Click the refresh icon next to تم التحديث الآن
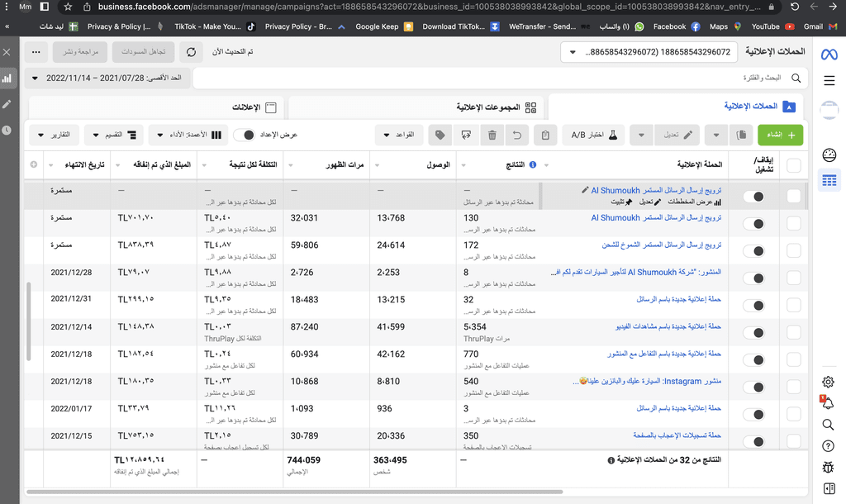This screenshot has height=504, width=846. click(191, 52)
